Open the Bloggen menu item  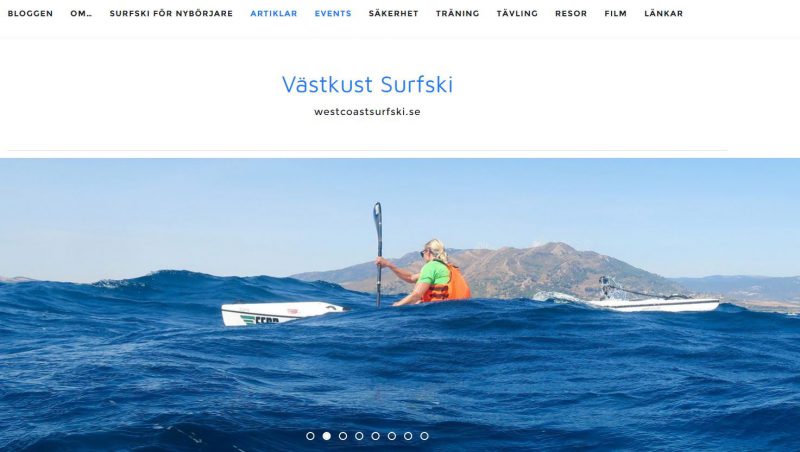(x=30, y=14)
